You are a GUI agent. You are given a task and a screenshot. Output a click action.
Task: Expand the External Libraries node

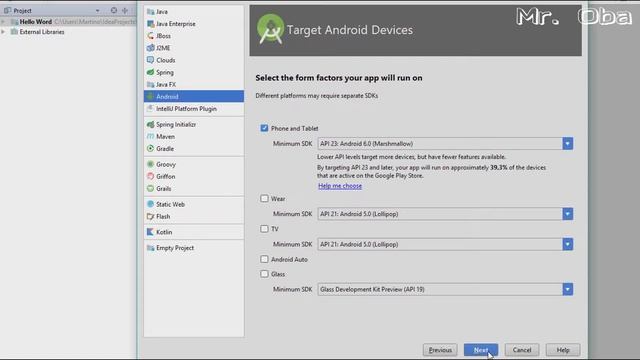tap(3, 32)
